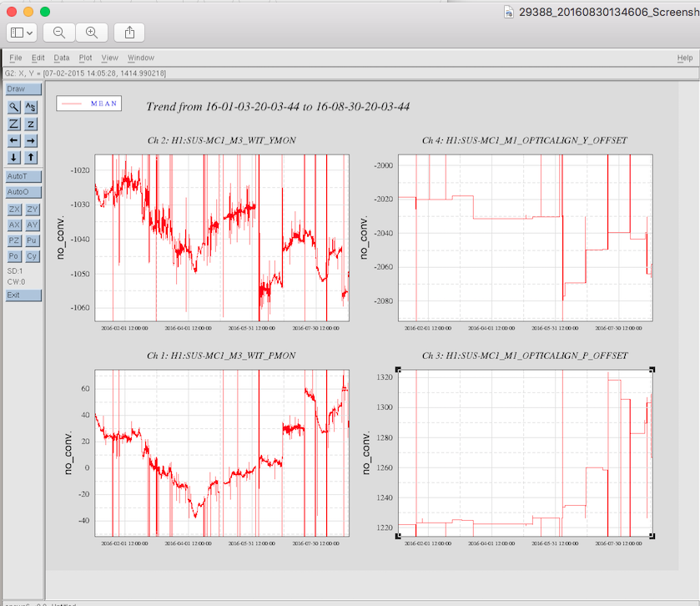The height and width of the screenshot is (606, 700).
Task: Select the Ch 3 OPTICALIGN_P_OFFSET graph
Action: (526, 452)
